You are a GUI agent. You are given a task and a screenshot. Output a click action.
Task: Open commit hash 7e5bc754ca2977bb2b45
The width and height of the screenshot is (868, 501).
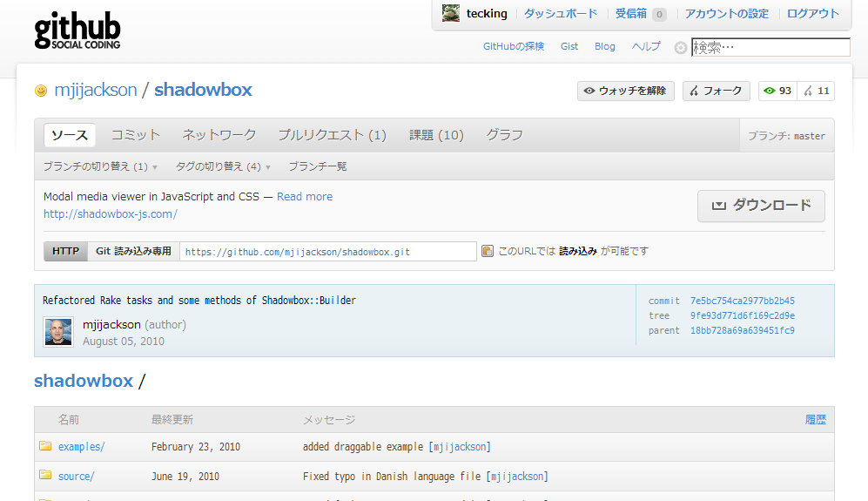point(743,301)
